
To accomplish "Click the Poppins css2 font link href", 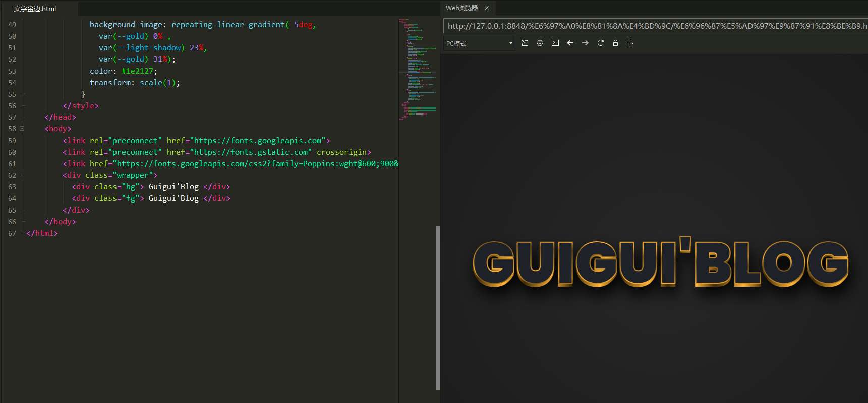I will tap(256, 164).
